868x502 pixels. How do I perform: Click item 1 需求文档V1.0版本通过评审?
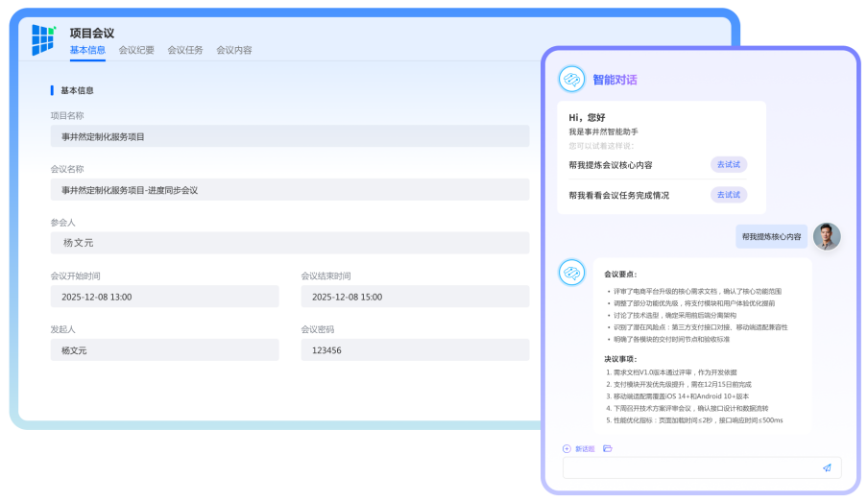coord(671,372)
